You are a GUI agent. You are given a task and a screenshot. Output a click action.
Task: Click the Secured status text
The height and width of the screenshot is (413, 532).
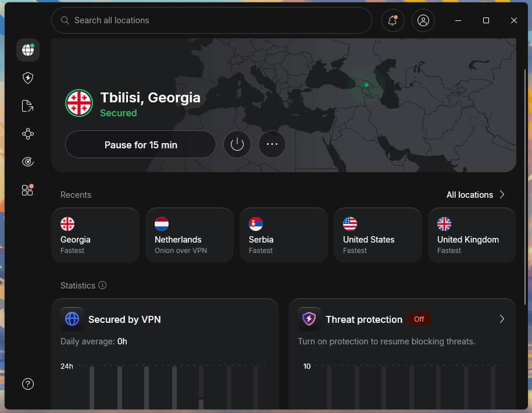119,113
